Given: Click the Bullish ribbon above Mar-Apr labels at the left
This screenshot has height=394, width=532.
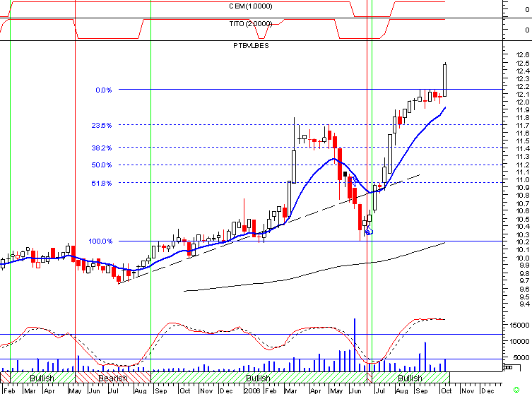Looking at the screenshot, I should [x=42, y=377].
